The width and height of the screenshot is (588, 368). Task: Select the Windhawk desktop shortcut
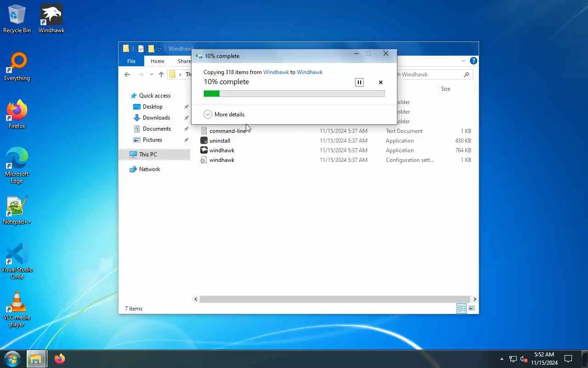pyautogui.click(x=51, y=19)
